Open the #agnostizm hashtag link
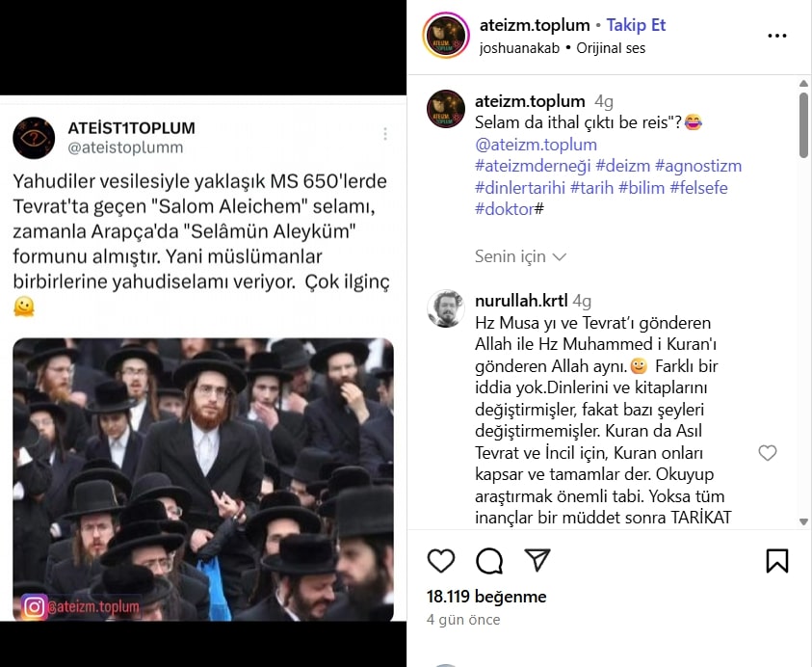The height and width of the screenshot is (667, 812). coord(698,166)
